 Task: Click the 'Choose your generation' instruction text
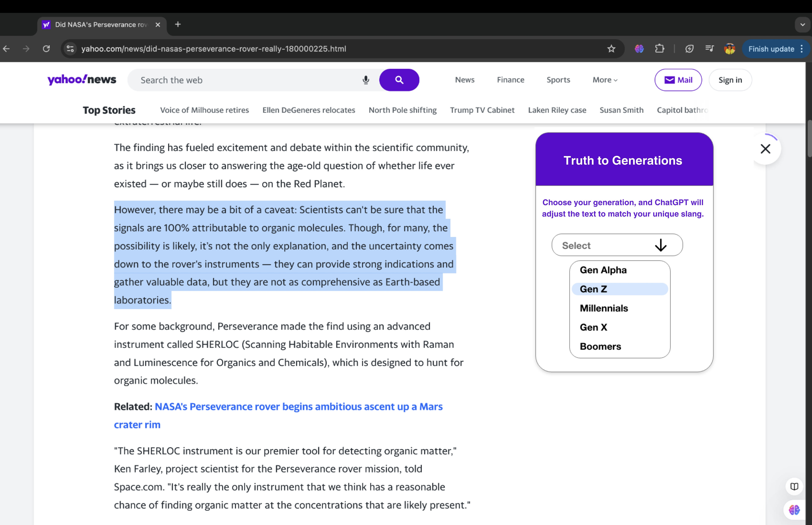(623, 208)
